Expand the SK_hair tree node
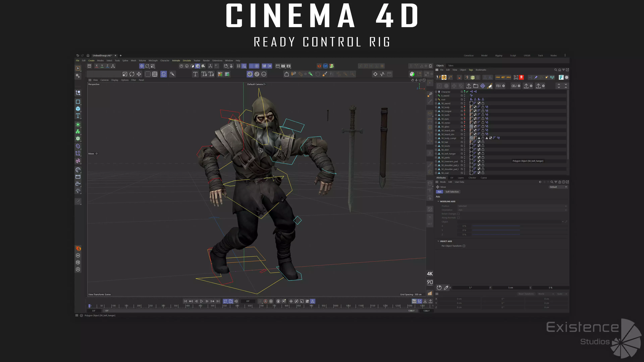This screenshot has width=644, height=362. point(436,142)
